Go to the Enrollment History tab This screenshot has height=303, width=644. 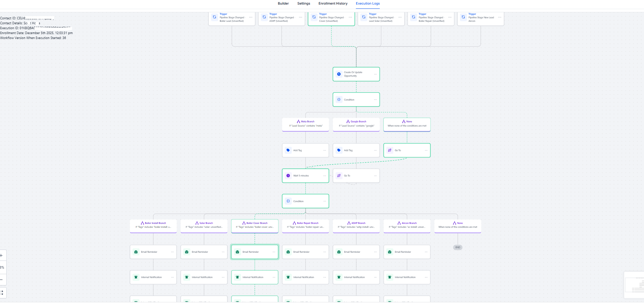333,4
